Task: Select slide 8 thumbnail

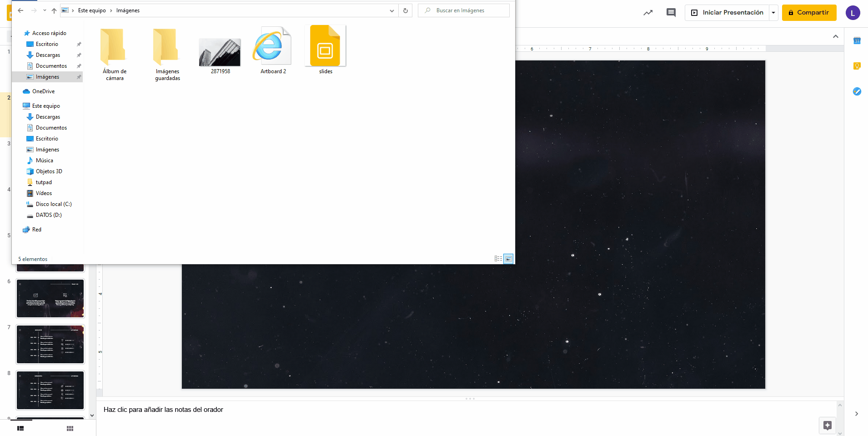Action: coord(50,390)
